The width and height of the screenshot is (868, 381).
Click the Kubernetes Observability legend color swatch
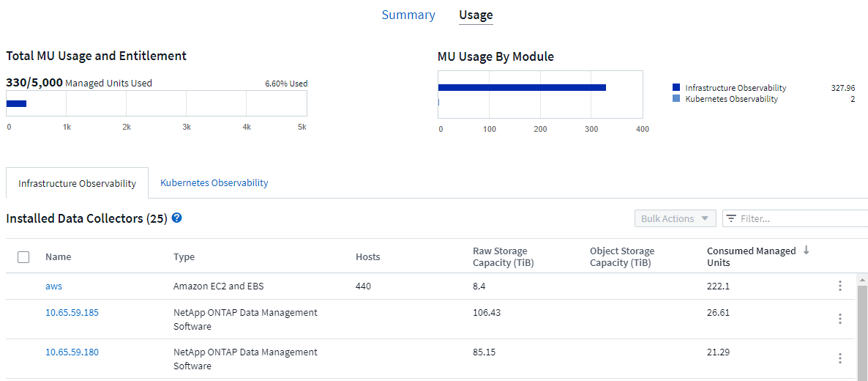[x=676, y=99]
